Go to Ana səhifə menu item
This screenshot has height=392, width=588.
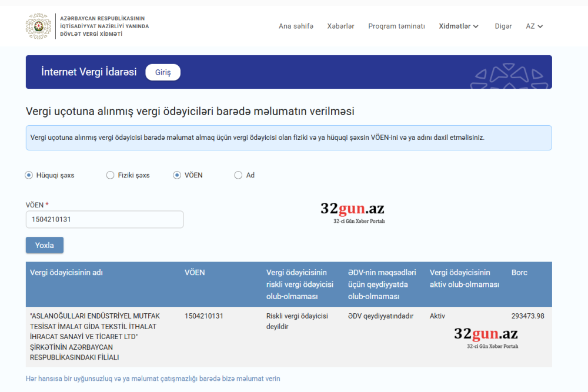pyautogui.click(x=296, y=26)
